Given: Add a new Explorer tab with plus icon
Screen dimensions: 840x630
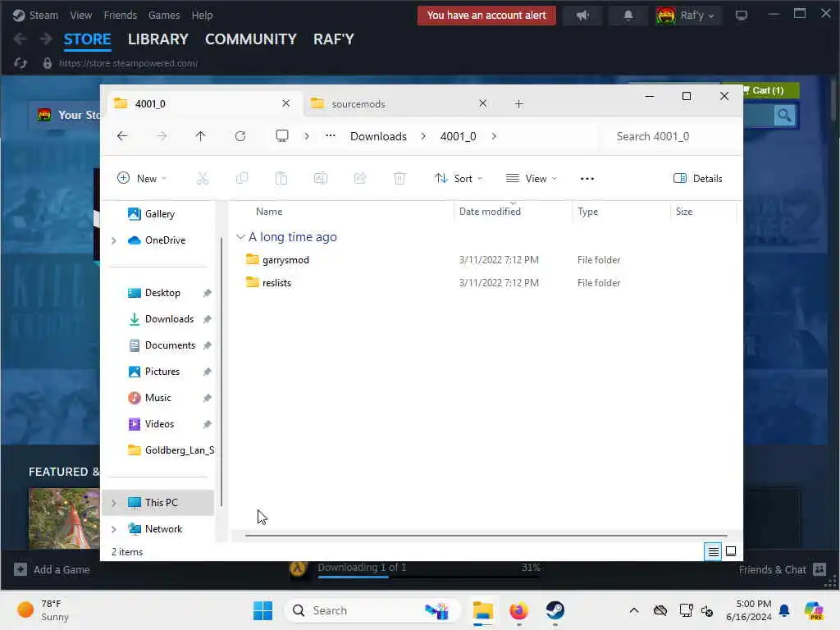Looking at the screenshot, I should click(x=518, y=104).
